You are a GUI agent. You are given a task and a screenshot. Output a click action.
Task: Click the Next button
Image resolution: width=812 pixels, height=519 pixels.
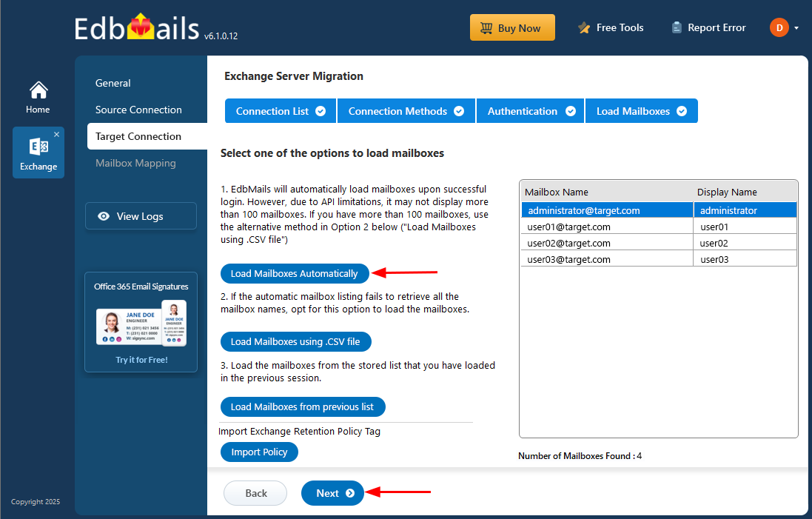(332, 493)
